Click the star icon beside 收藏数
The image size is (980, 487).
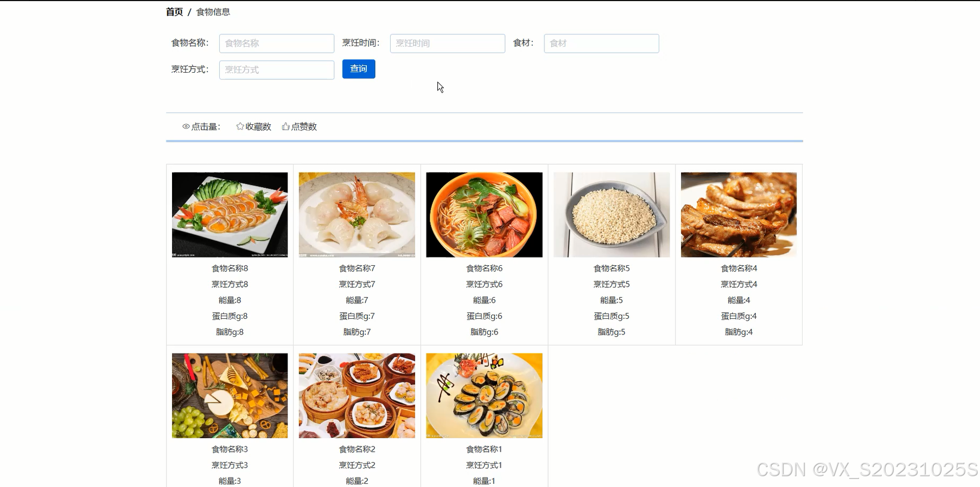point(240,126)
